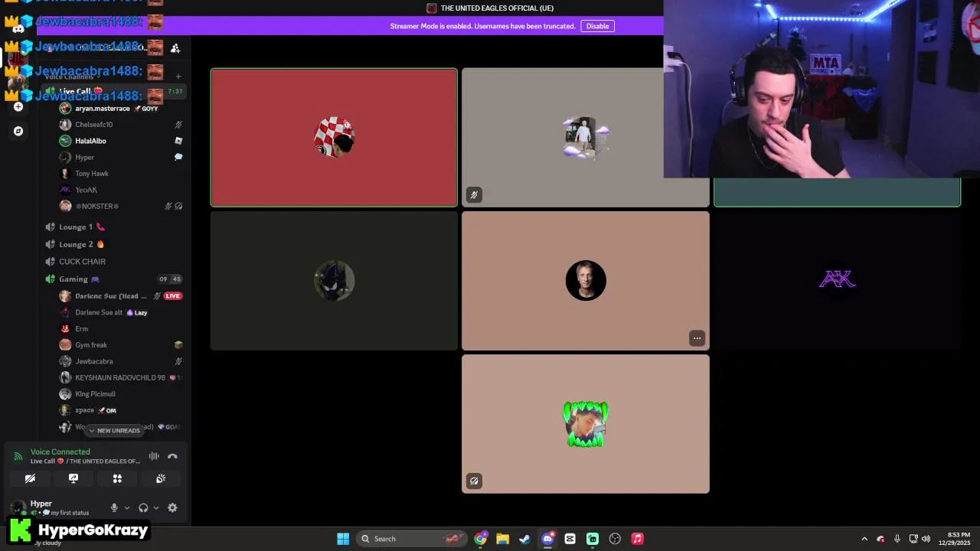
Task: Click user aryan.masterrace in Live Call
Action: click(x=121, y=109)
